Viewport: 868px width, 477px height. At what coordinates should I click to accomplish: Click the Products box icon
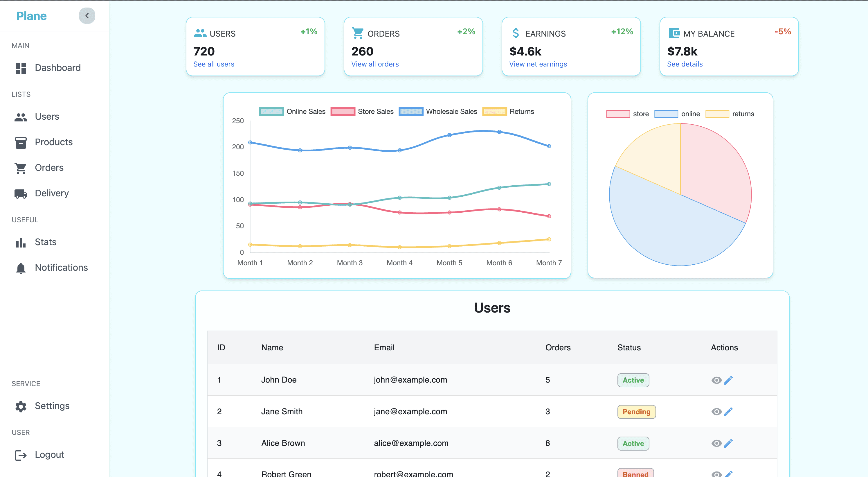pyautogui.click(x=21, y=142)
